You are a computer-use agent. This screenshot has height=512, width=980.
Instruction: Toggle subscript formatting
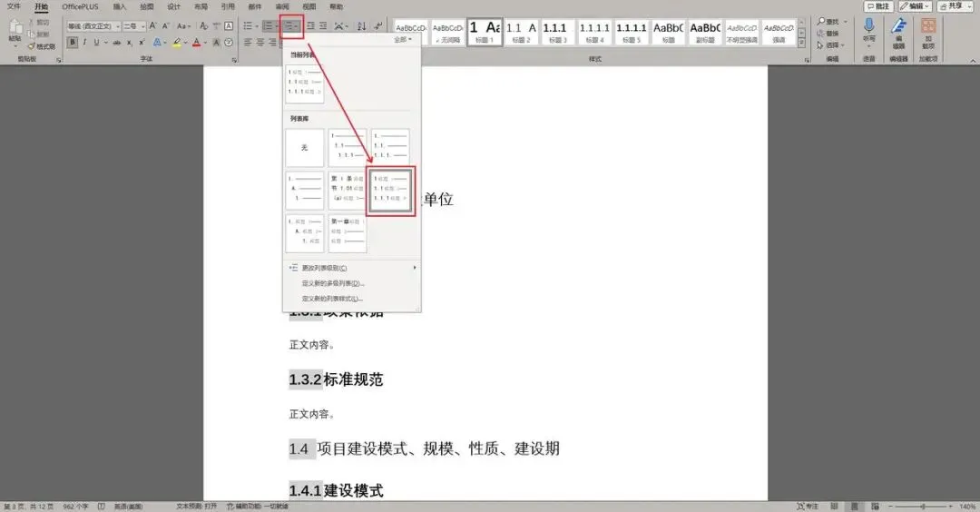pos(130,43)
